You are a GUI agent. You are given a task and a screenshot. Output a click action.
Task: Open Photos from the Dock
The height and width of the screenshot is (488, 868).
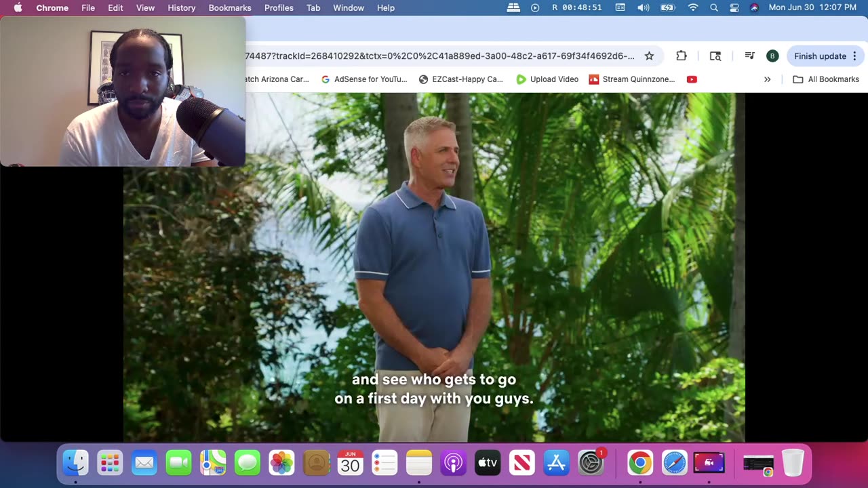(x=281, y=463)
